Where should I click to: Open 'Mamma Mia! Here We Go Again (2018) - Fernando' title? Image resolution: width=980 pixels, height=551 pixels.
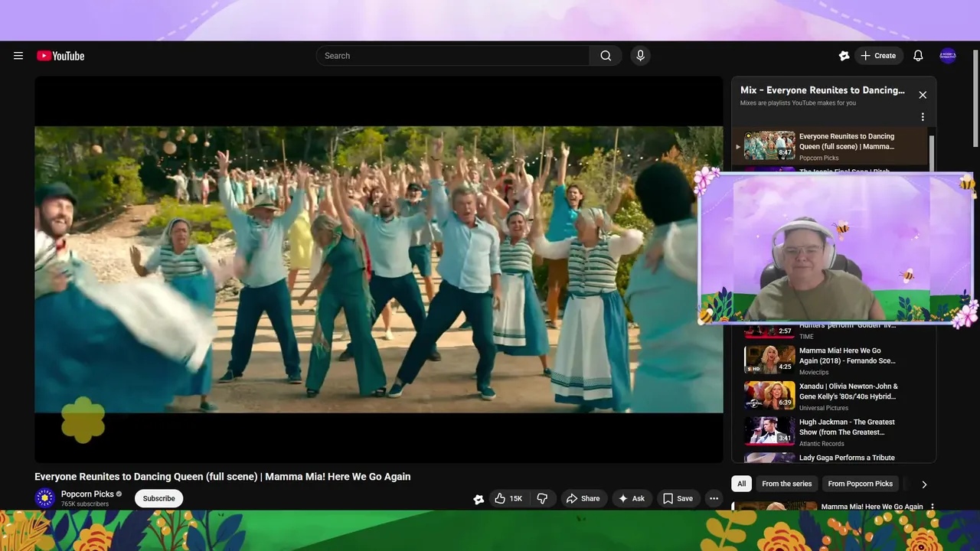[848, 356]
